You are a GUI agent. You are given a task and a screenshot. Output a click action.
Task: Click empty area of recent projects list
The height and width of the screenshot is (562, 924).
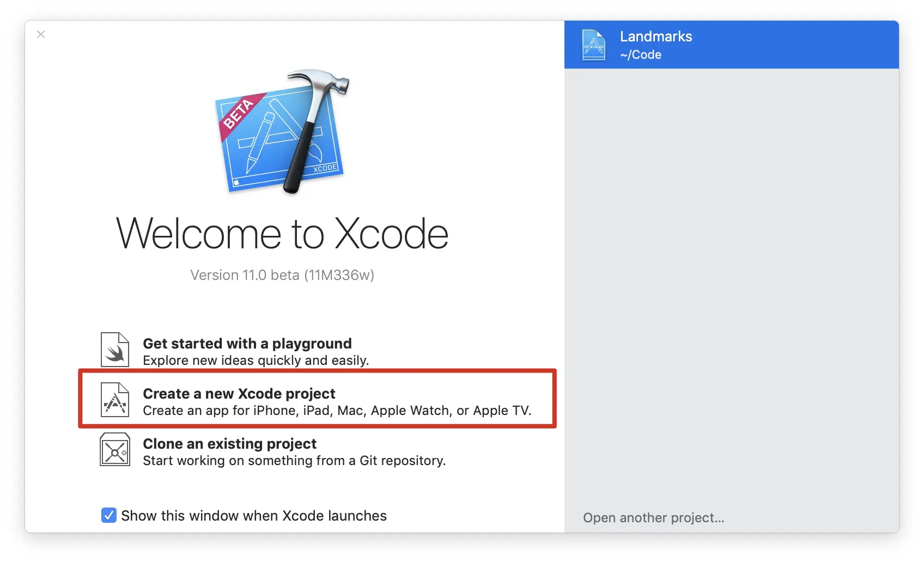pos(732,283)
